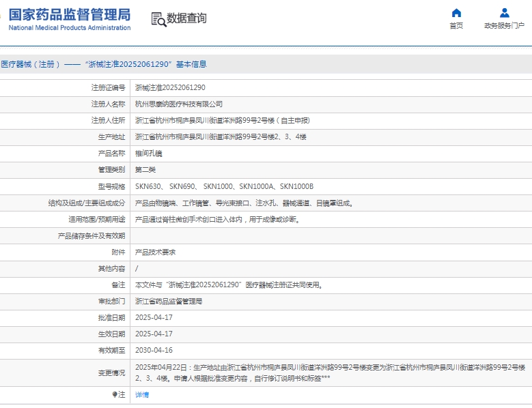Click the 数据查询 search document icon
The width and height of the screenshot is (532, 408).
(x=159, y=19)
